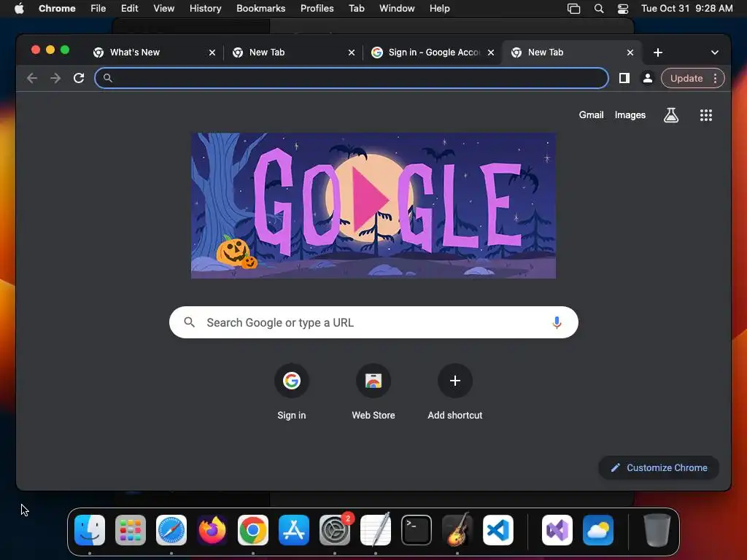
Task: Expand the tab search dropdown arrow
Action: click(715, 52)
